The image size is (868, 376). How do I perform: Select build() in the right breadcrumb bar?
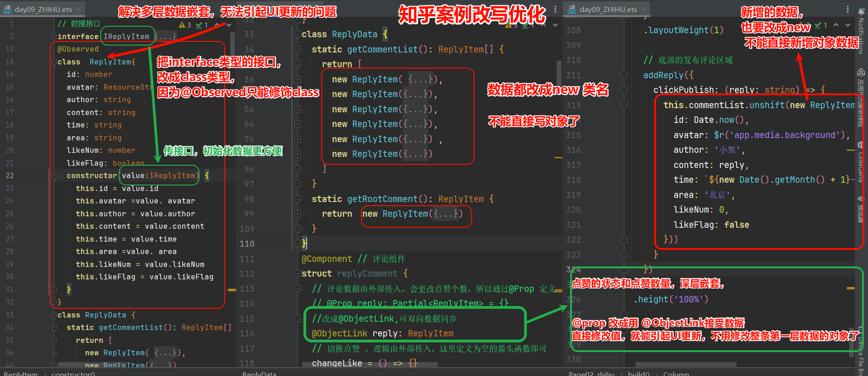pyautogui.click(x=639, y=373)
